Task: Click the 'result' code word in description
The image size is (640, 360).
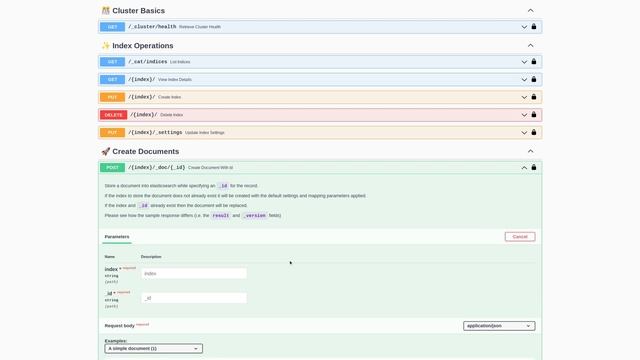Action: tap(221, 216)
